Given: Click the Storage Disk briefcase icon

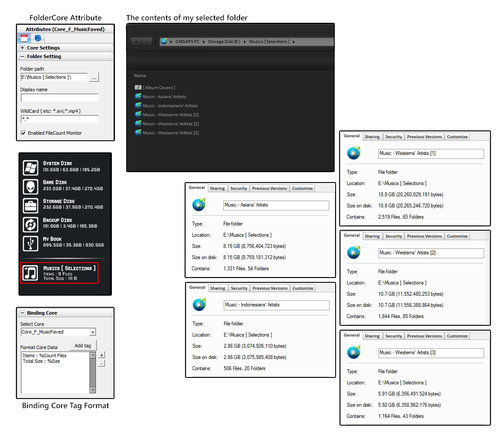Looking at the screenshot, I should 30,205.
